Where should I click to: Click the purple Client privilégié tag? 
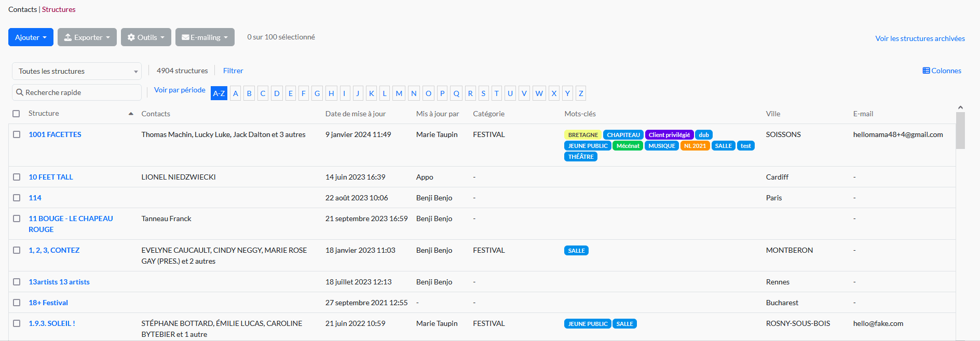click(669, 135)
